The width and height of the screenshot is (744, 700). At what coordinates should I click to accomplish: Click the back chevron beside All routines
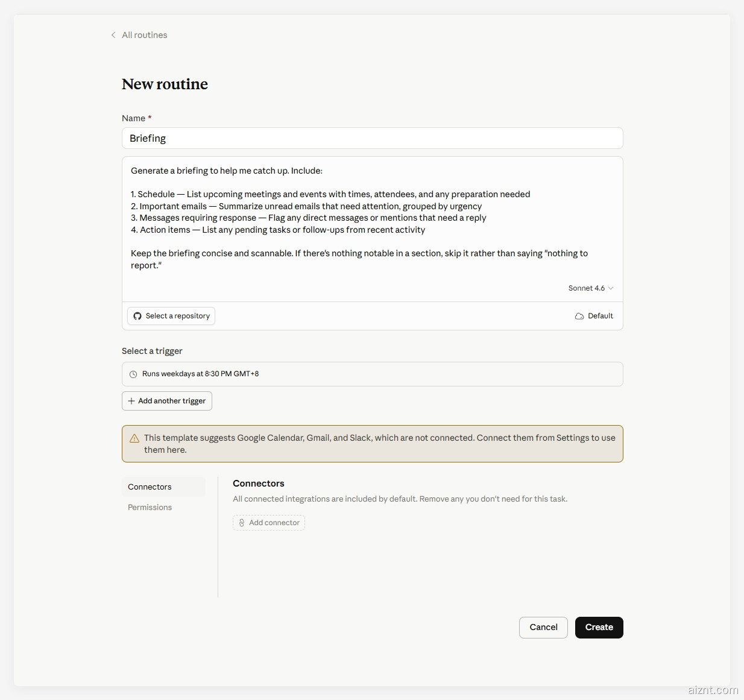(x=113, y=35)
